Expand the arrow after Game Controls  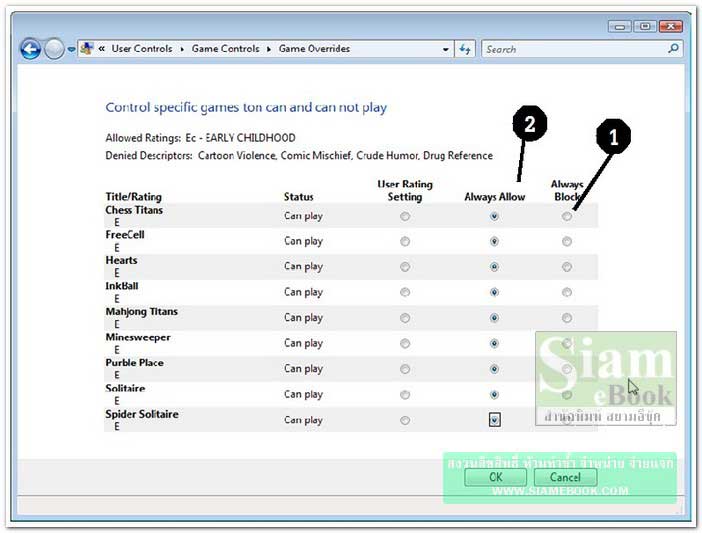pos(269,49)
